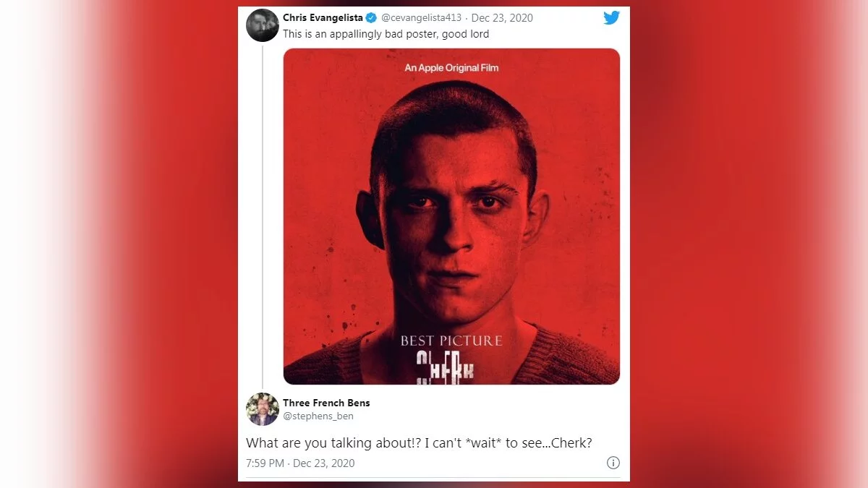Click 'An Apple Original Film' caption on poster
The height and width of the screenshot is (488, 868).
pyautogui.click(x=451, y=68)
